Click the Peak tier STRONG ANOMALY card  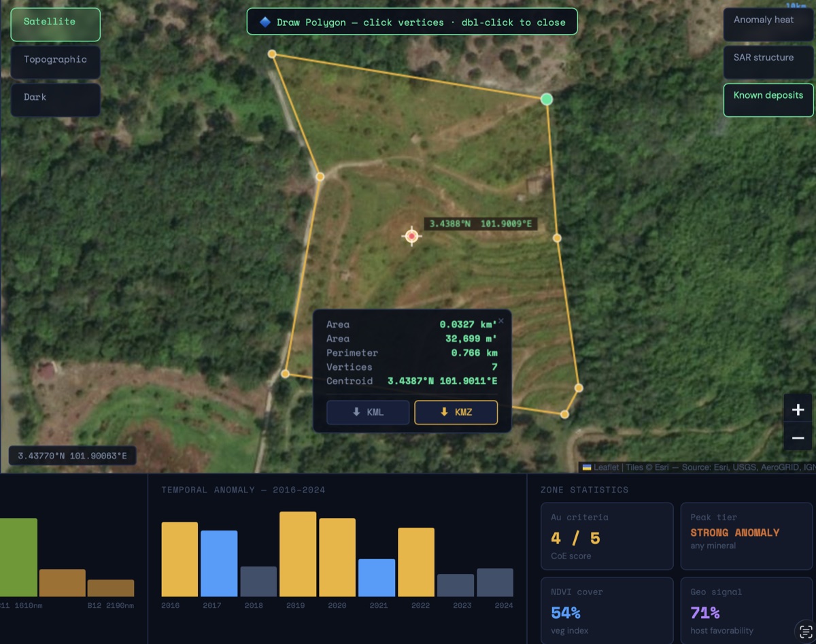[747, 536]
